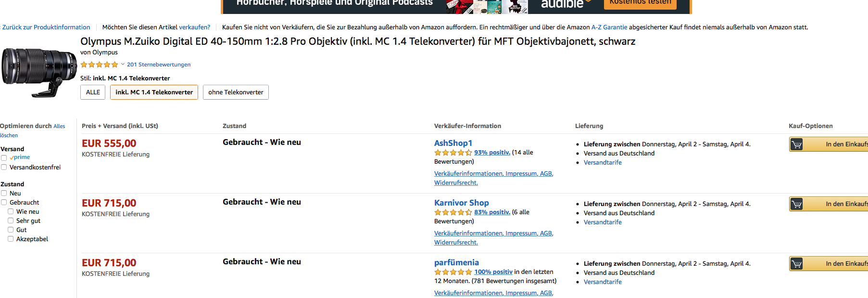Select the Sehr gut condition checkbox

pyautogui.click(x=11, y=221)
